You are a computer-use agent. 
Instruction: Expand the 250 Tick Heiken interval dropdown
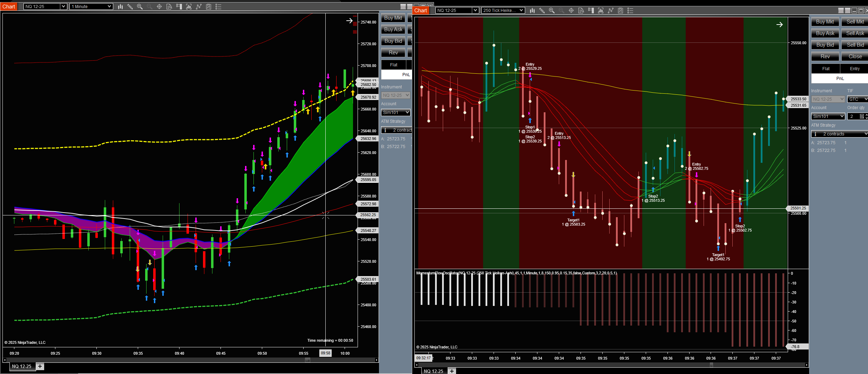(503, 11)
